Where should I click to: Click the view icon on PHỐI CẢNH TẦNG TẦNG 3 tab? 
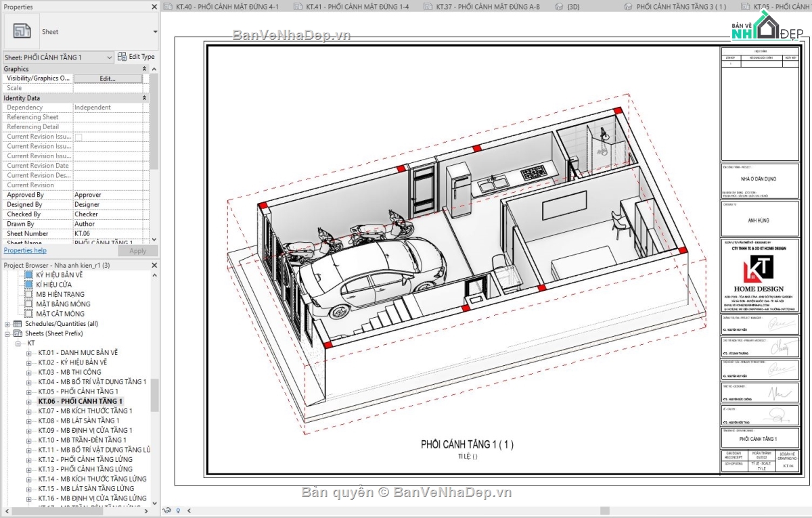[627, 7]
